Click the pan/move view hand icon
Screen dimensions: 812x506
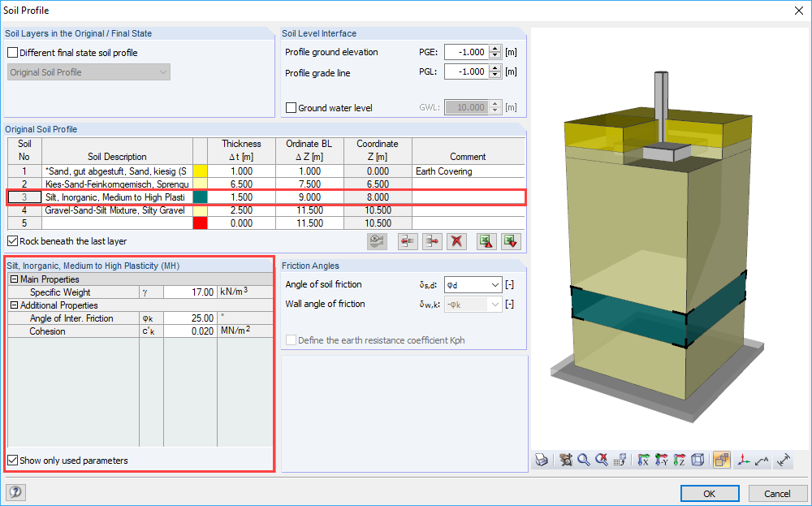tap(566, 460)
